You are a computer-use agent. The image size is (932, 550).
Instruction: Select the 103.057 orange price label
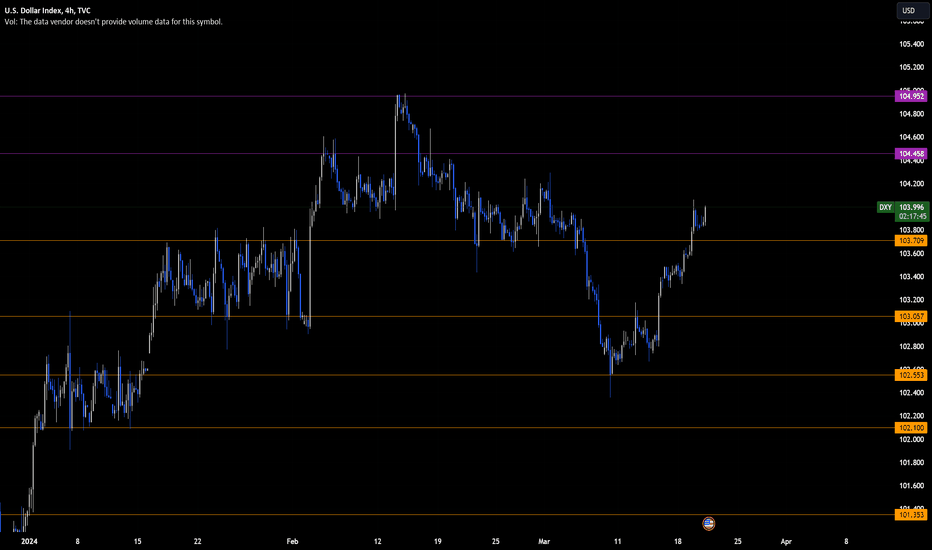point(911,316)
